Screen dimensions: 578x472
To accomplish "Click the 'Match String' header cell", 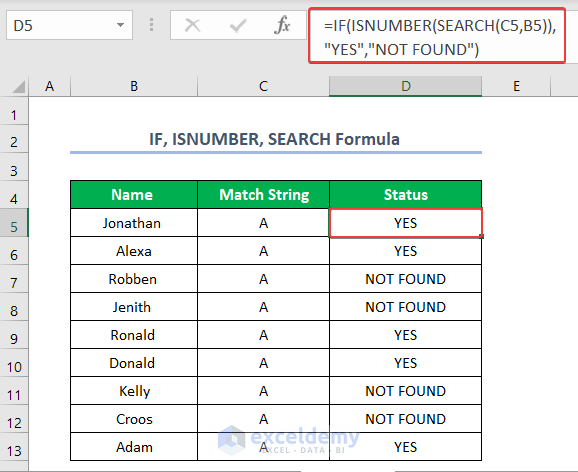I will [263, 194].
